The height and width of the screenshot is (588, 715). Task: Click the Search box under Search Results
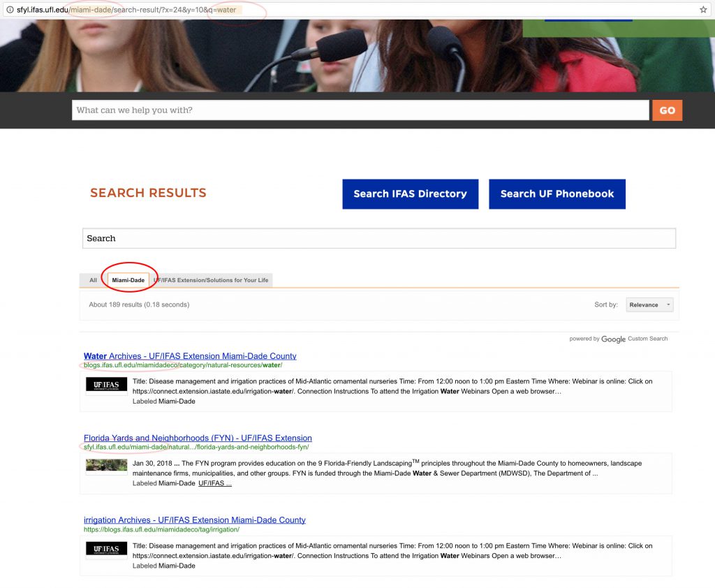378,238
